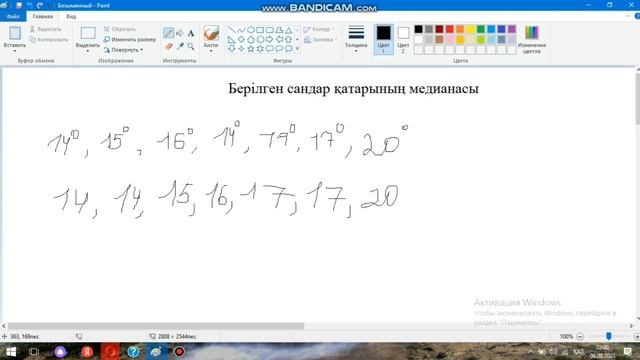Click the Edit colors (Изменение цветов) icon
The height and width of the screenshot is (360, 640).
(x=531, y=33)
